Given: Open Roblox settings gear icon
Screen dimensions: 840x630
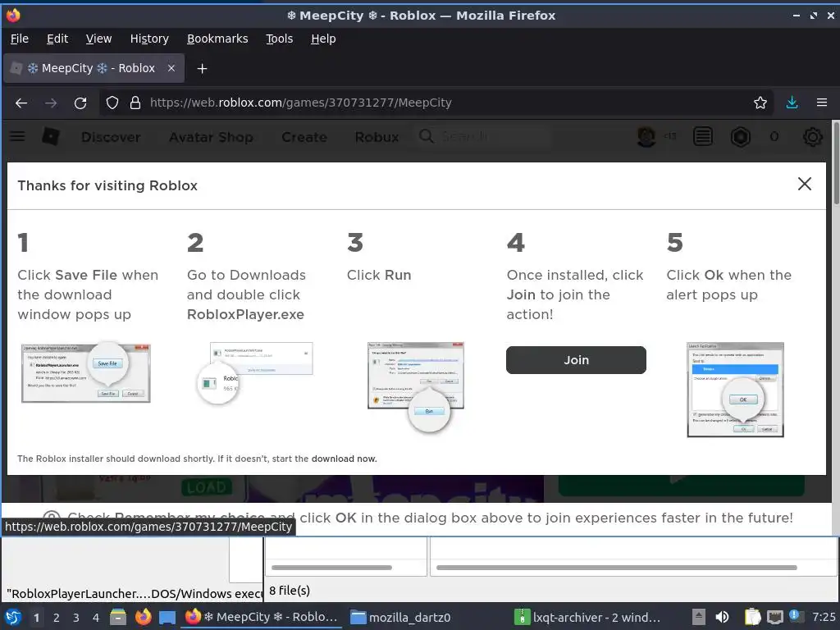Looking at the screenshot, I should click(813, 137).
